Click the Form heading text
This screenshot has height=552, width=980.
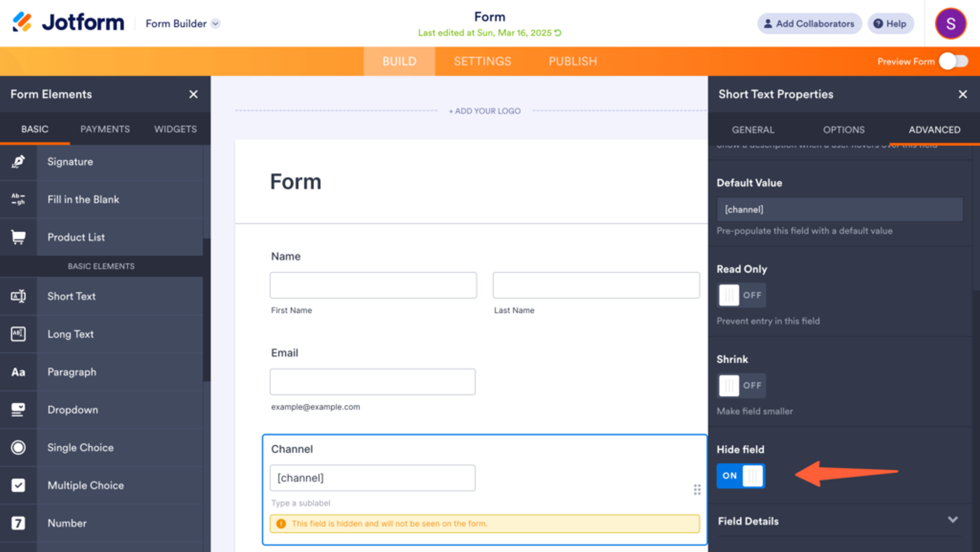pos(296,182)
